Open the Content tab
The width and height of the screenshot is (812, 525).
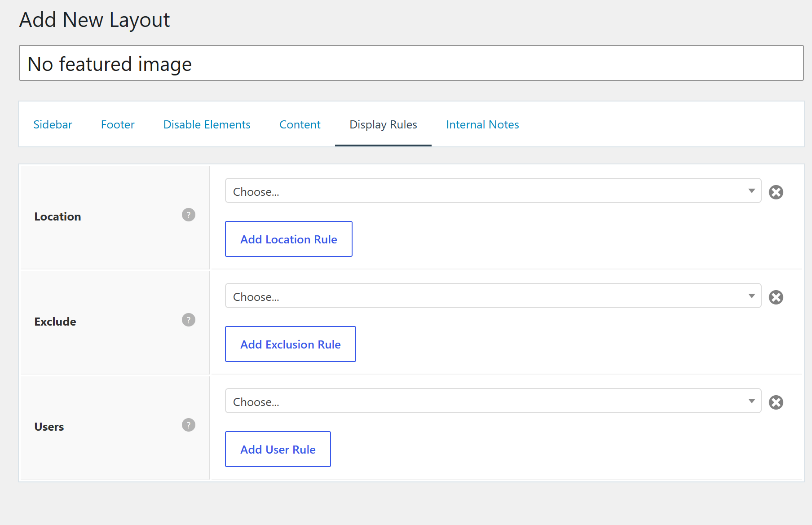click(x=300, y=125)
